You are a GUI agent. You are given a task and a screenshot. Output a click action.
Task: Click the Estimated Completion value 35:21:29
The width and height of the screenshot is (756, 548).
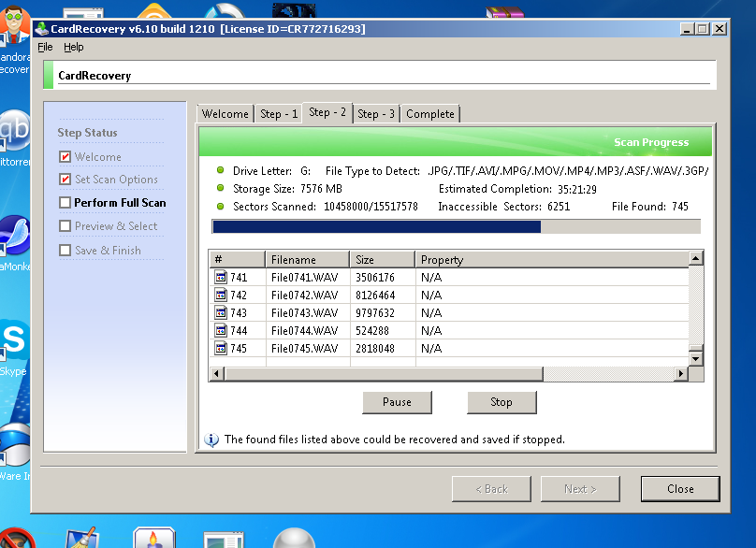click(x=577, y=190)
